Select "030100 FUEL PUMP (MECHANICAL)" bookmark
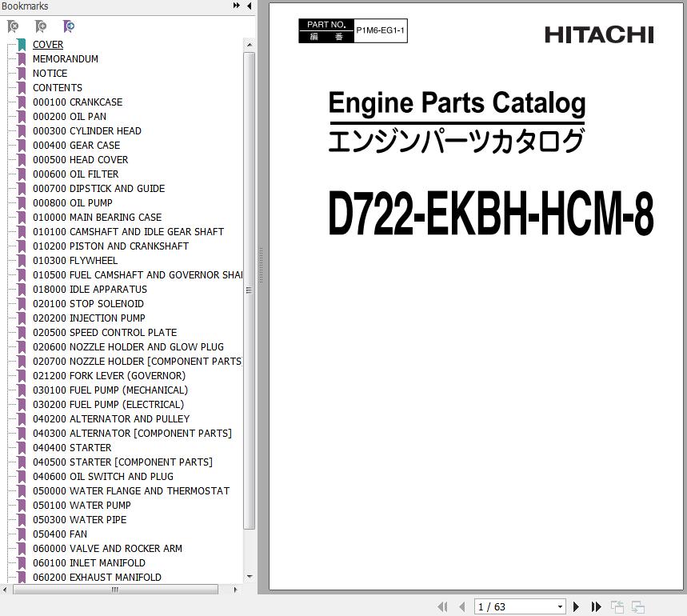This screenshot has height=616, width=687. pos(110,390)
